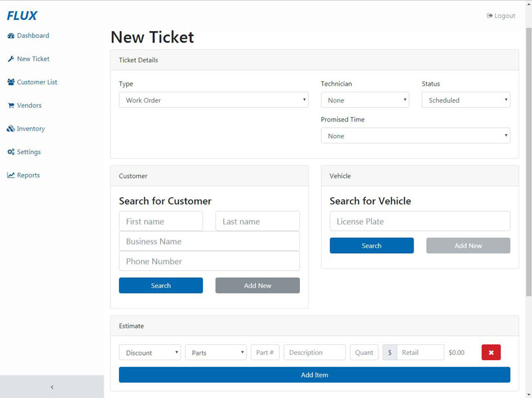Image resolution: width=532 pixels, height=398 pixels.
Task: Click the Reports chart icon
Action: pos(11,175)
